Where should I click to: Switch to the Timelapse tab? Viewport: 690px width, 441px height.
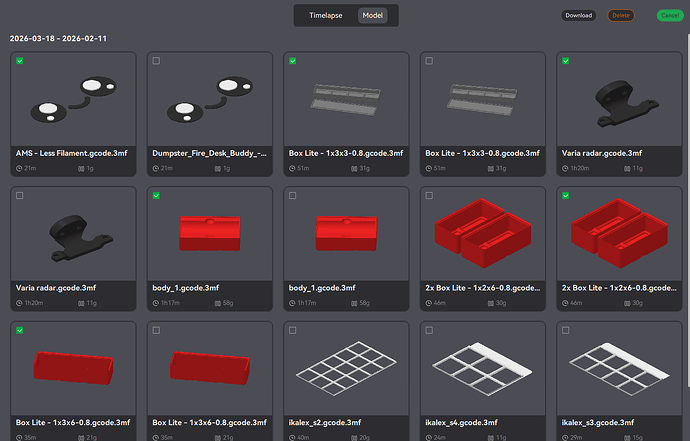point(326,15)
